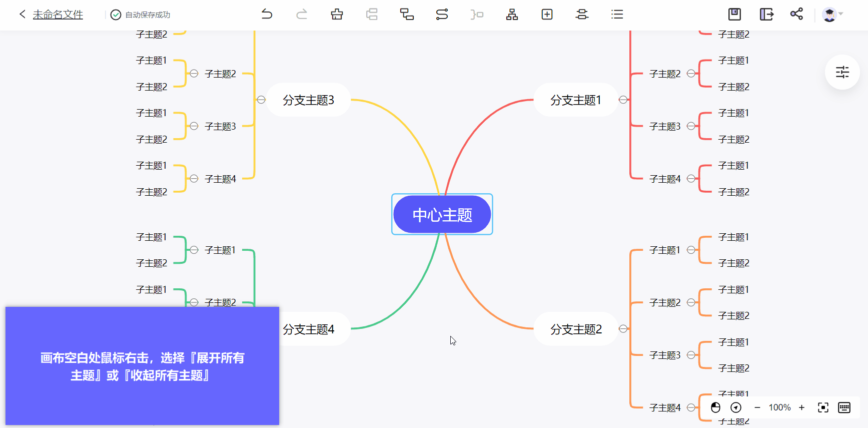The height and width of the screenshot is (428, 868).
Task: Select the 中心主题 central node
Action: [x=442, y=214]
